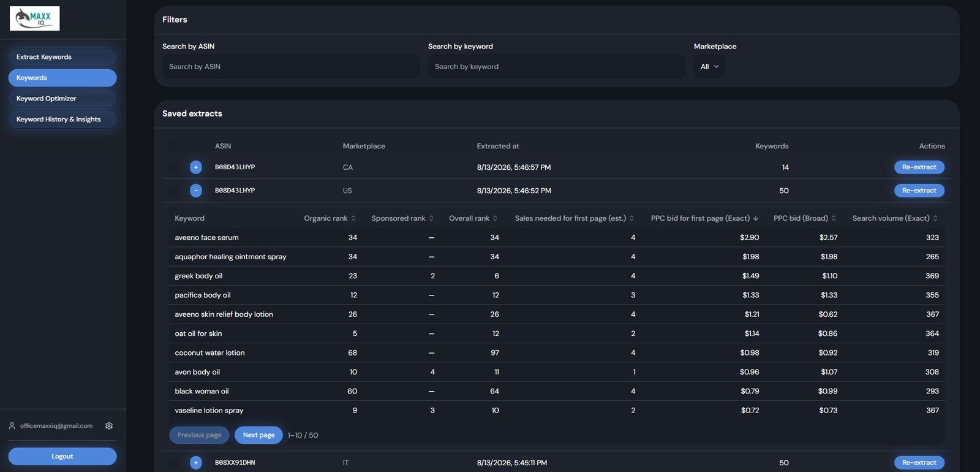Open Keyword Optimizer
The image size is (980, 472).
tap(62, 99)
